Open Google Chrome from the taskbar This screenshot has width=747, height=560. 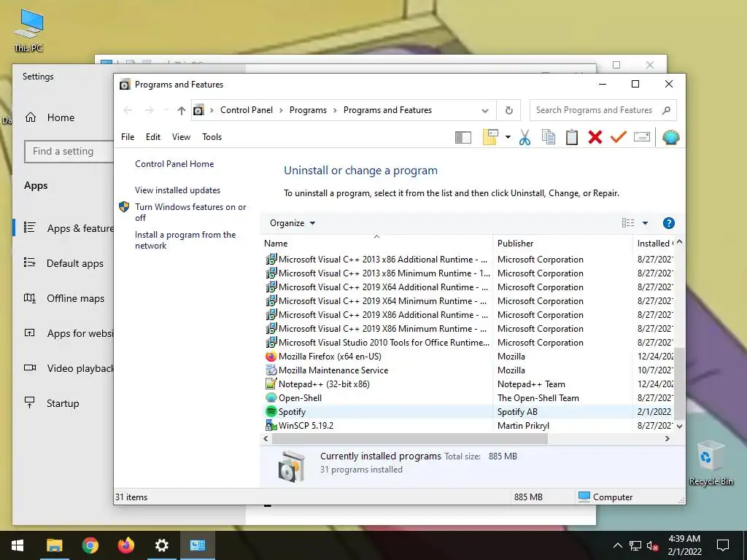[90, 545]
